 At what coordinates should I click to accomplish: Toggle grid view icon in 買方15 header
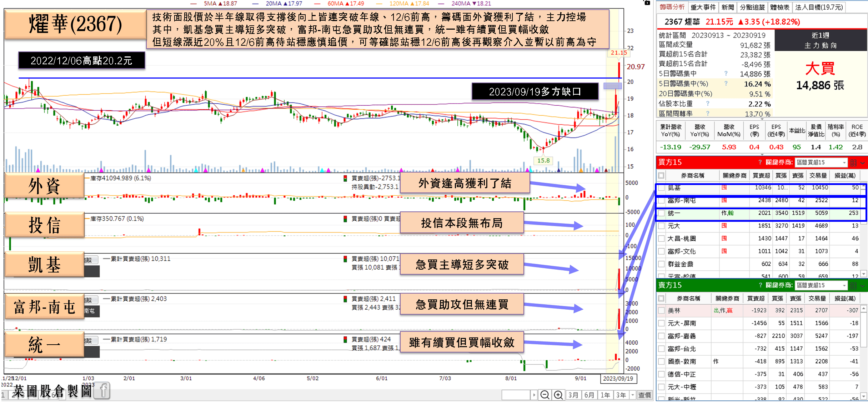point(853,163)
